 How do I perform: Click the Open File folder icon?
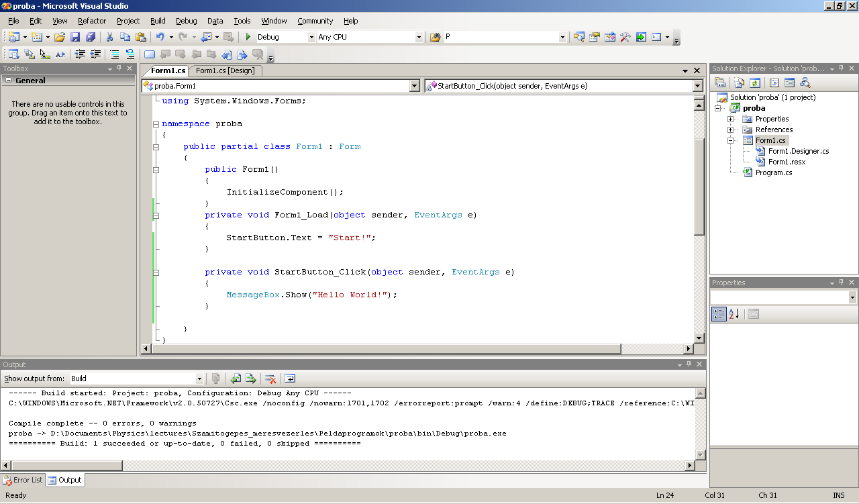point(60,37)
